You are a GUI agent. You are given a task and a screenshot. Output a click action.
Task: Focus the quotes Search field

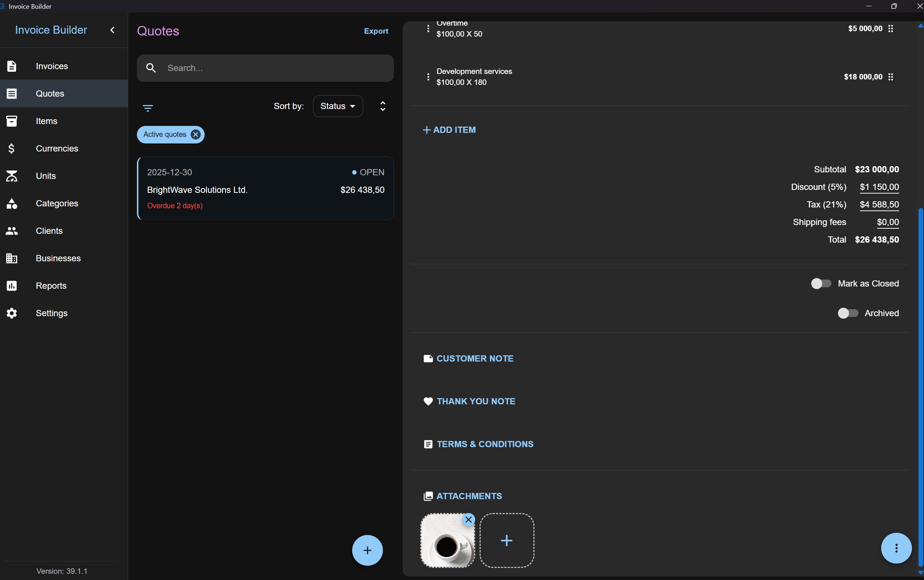tap(265, 68)
